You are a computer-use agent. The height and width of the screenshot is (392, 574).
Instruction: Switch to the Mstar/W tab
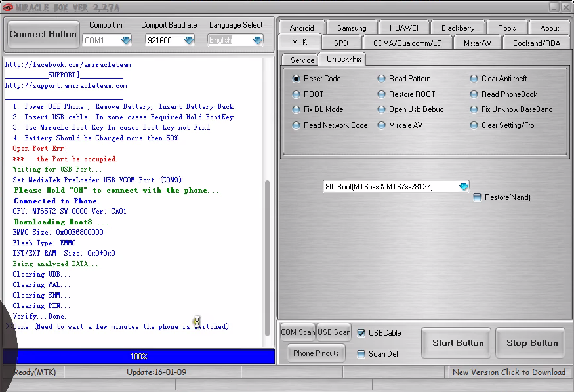click(x=478, y=43)
